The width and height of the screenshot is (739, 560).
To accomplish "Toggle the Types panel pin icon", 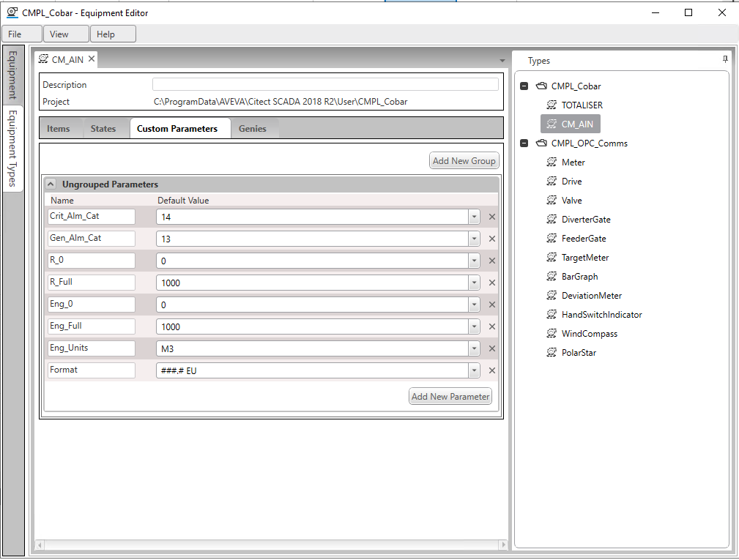I will coord(725,59).
